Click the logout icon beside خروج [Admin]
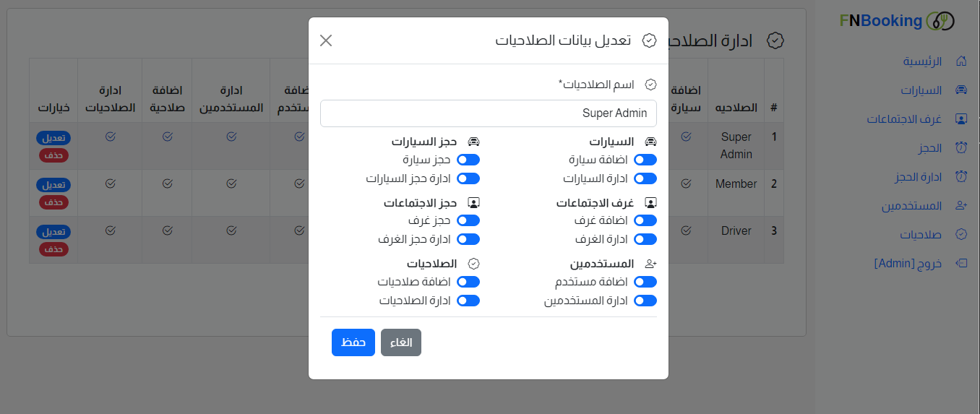 point(961,264)
